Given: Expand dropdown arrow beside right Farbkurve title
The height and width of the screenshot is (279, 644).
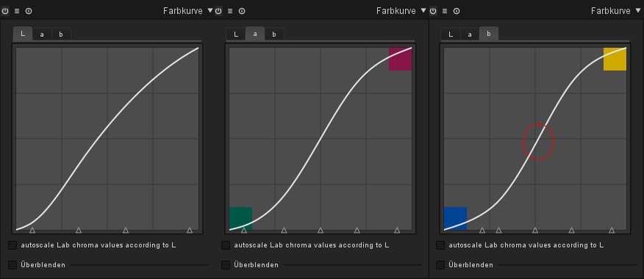Looking at the screenshot, I should coord(639,10).
